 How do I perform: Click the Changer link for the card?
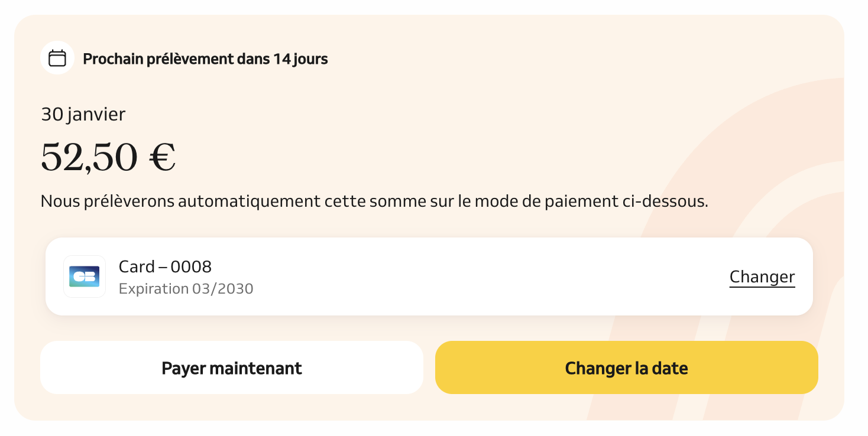pyautogui.click(x=762, y=276)
